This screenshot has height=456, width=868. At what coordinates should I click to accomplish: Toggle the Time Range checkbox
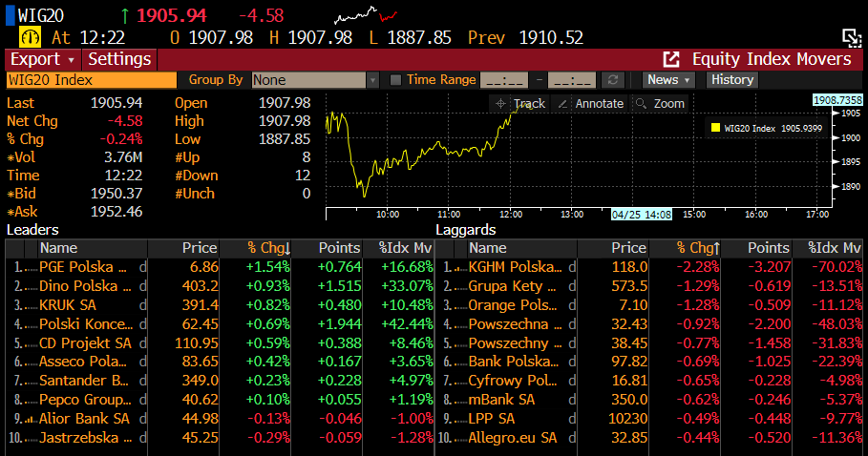click(395, 80)
